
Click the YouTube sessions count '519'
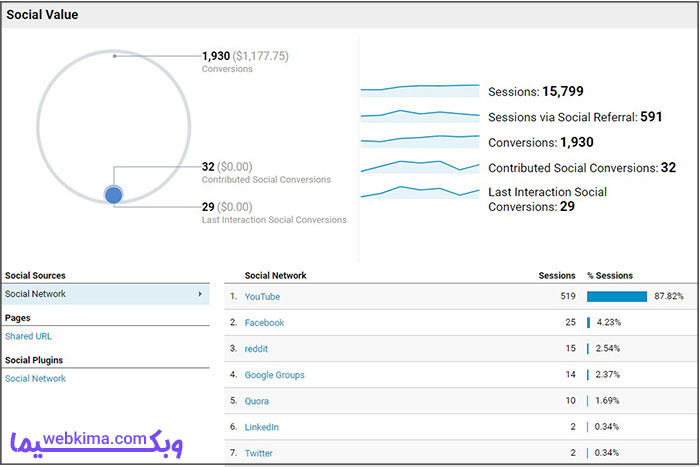click(x=568, y=296)
